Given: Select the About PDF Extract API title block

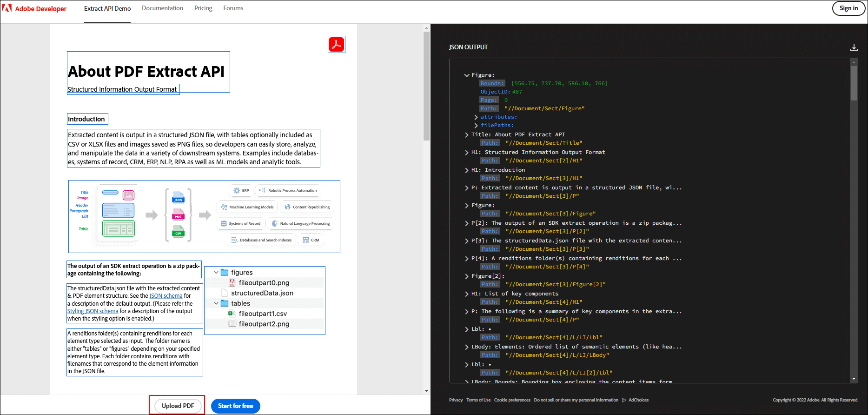Looking at the screenshot, I should [x=148, y=72].
